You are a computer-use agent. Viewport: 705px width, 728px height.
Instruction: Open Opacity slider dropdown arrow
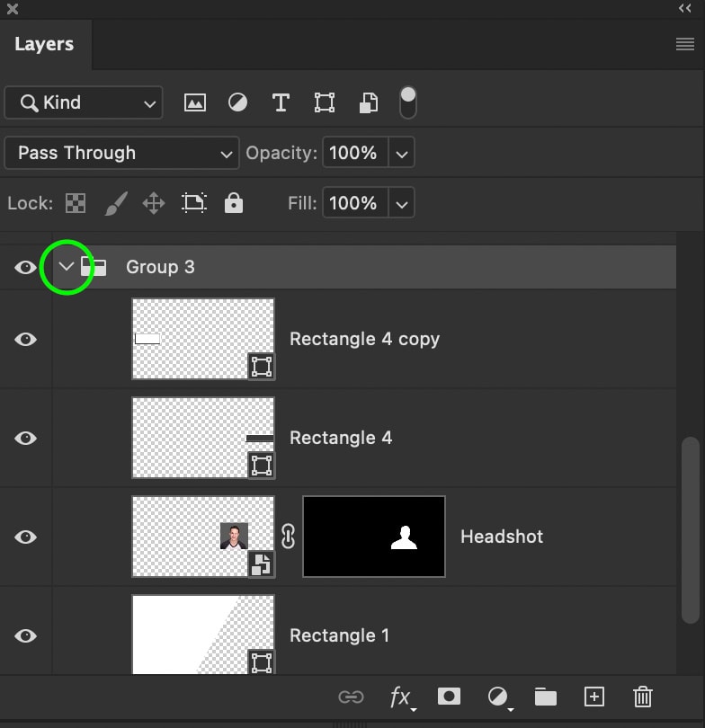coord(402,153)
